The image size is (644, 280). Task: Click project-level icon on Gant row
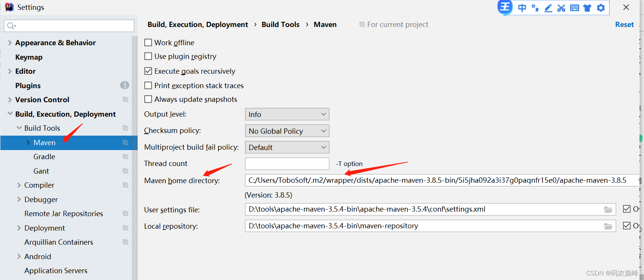(x=125, y=171)
